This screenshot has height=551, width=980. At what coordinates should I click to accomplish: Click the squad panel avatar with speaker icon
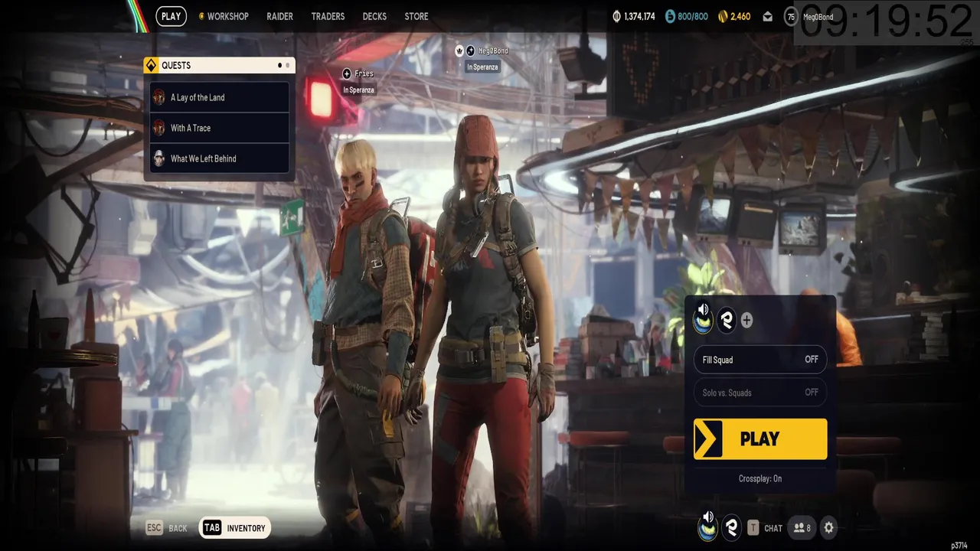pos(703,318)
